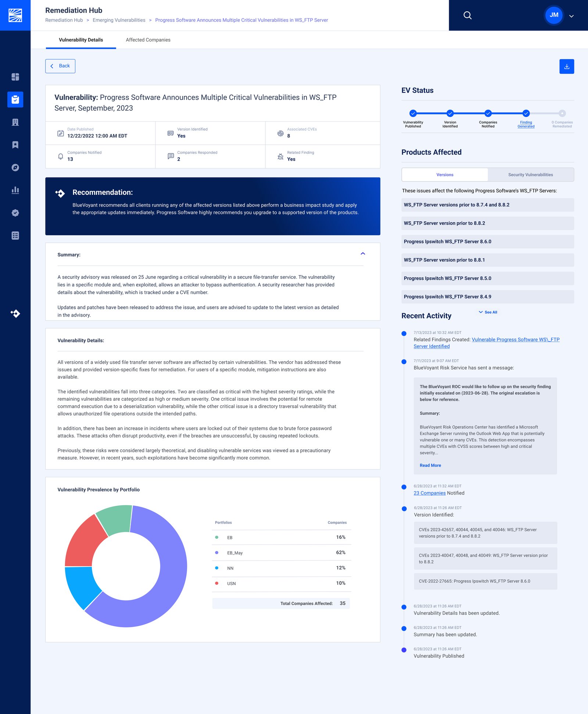Image resolution: width=588 pixels, height=714 pixels.
Task: Switch to Vulnerability Details tab
Action: tap(81, 40)
